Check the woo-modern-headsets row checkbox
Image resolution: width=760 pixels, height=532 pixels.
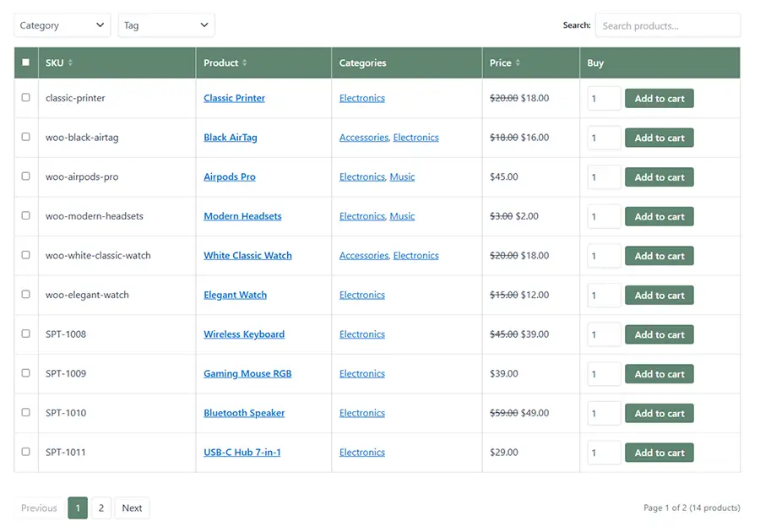coord(25,215)
